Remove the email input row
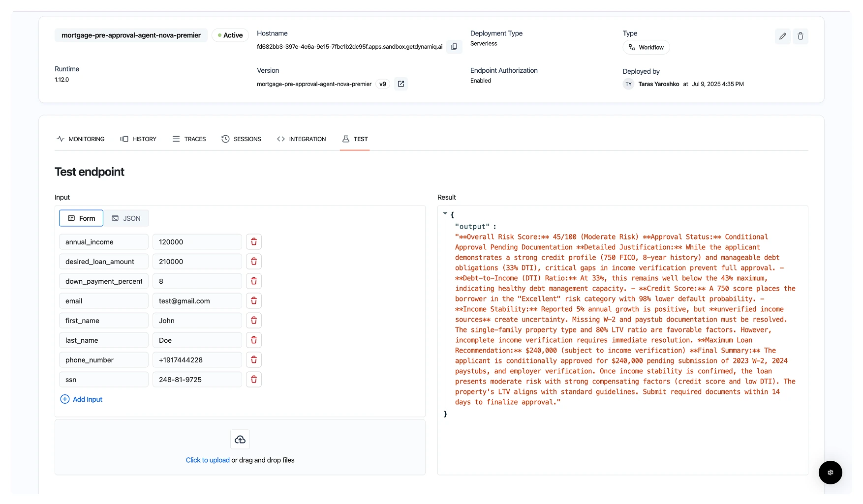The height and width of the screenshot is (504, 863). click(x=254, y=301)
